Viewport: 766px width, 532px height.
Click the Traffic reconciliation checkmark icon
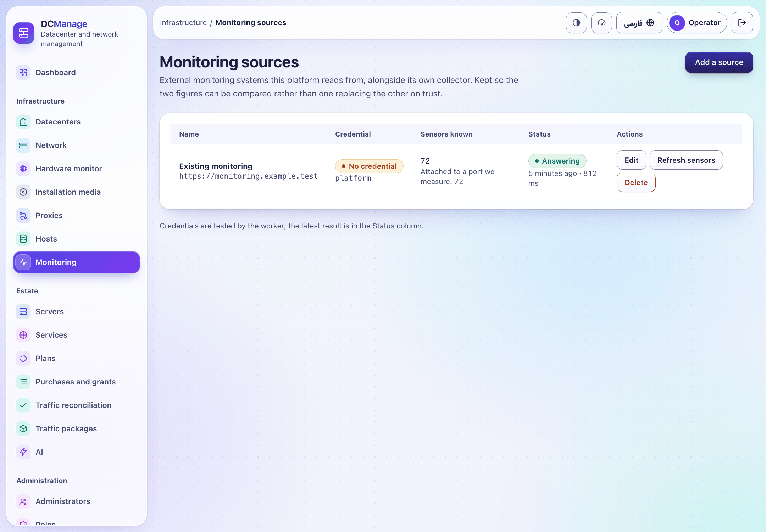23,405
